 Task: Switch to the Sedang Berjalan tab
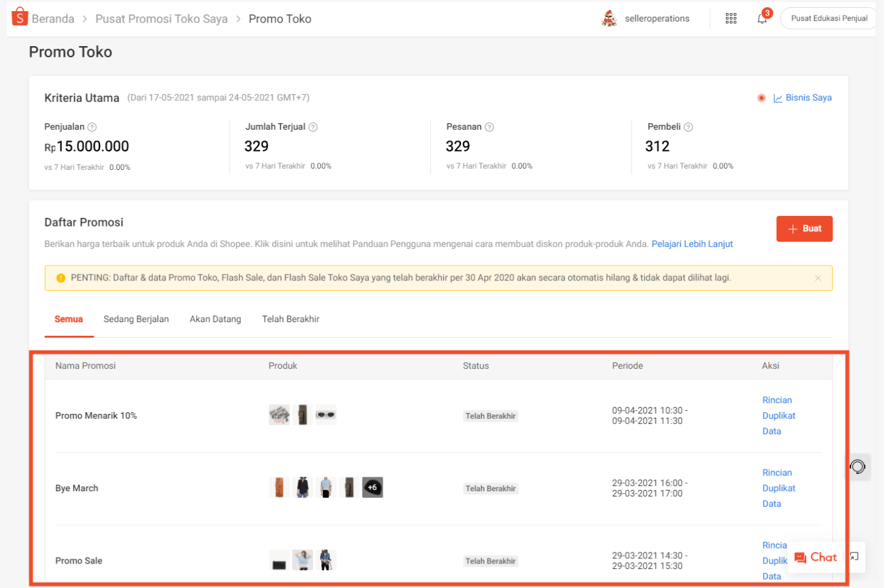[x=136, y=319]
